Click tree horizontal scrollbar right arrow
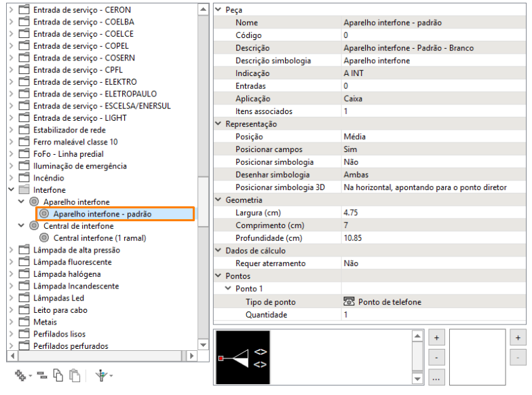532x395 pixels. click(x=191, y=356)
